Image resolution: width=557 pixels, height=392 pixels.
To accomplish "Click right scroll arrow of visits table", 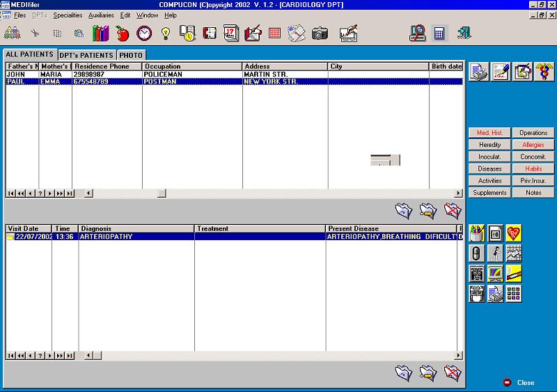I will (x=458, y=355).
